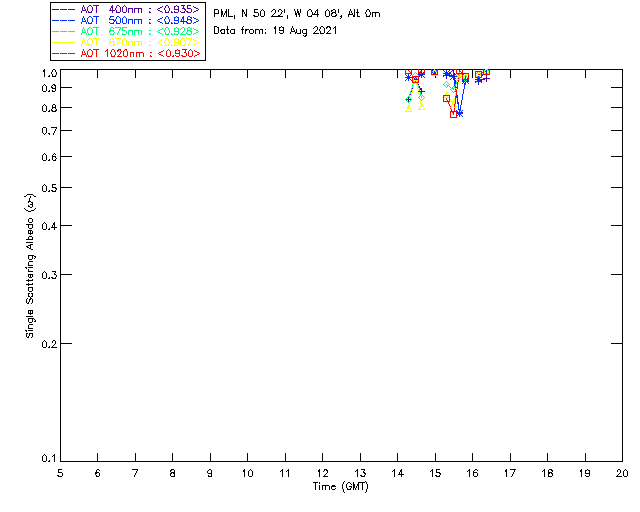Image resolution: width=640 pixels, height=512 pixels.
Task: Click the lowest blue asterisk data marker
Action: click(459, 113)
